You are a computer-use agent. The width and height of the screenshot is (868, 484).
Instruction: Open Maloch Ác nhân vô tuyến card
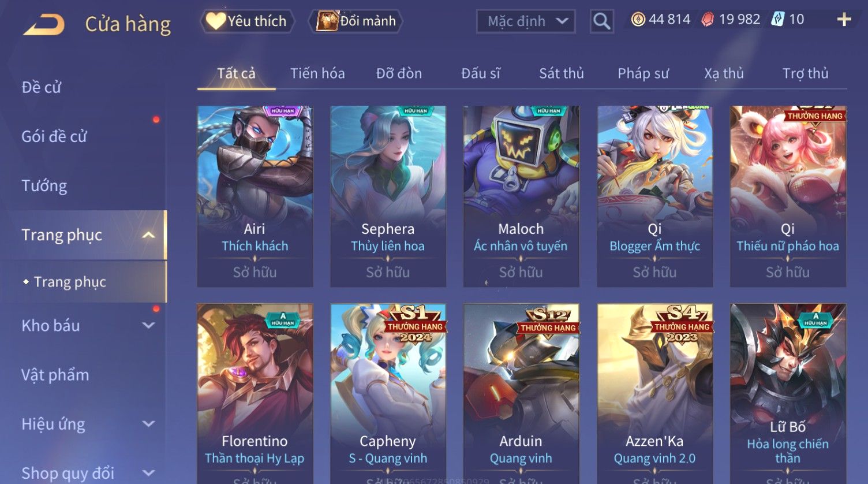point(521,196)
